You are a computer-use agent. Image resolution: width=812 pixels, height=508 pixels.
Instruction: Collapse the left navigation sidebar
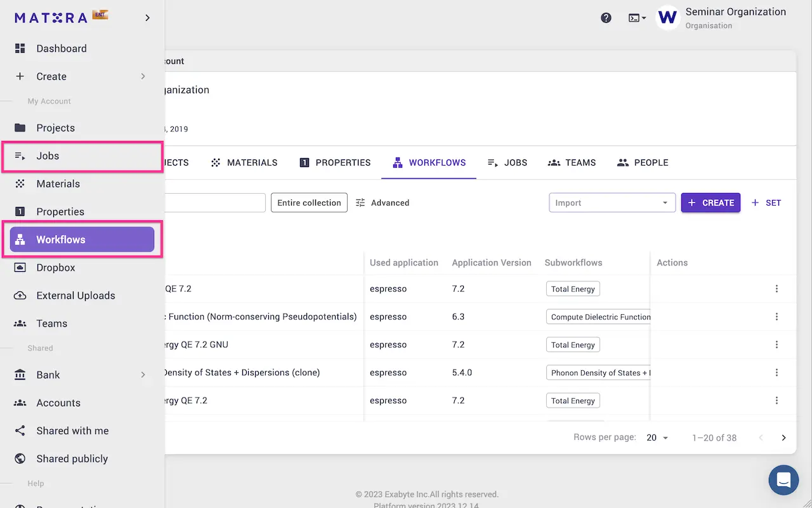[x=147, y=18]
